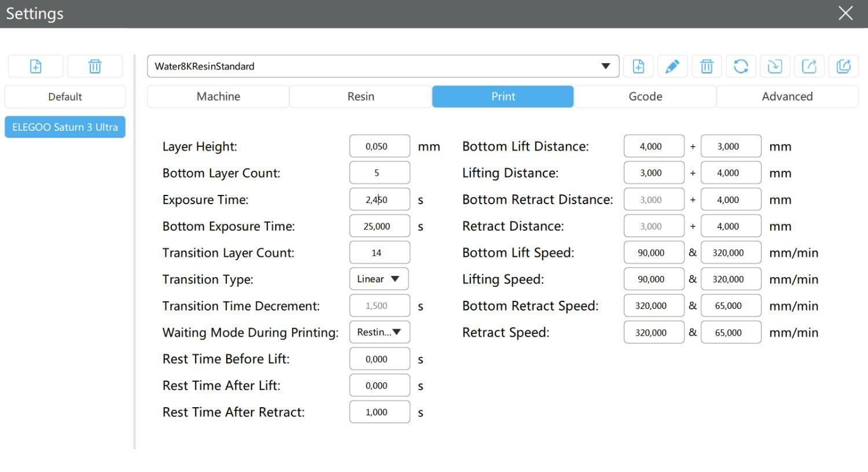868x472 pixels.
Task: Focus the Bottom Exposure Time field
Action: pyautogui.click(x=379, y=226)
